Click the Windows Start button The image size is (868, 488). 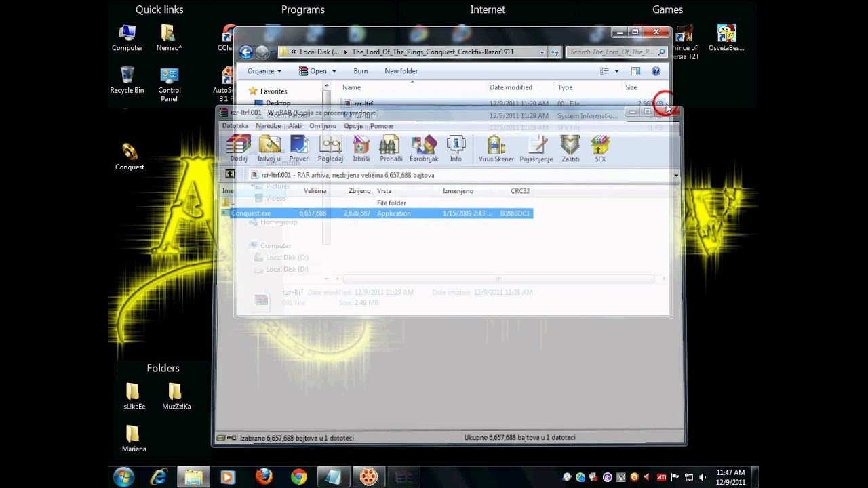pyautogui.click(x=123, y=477)
